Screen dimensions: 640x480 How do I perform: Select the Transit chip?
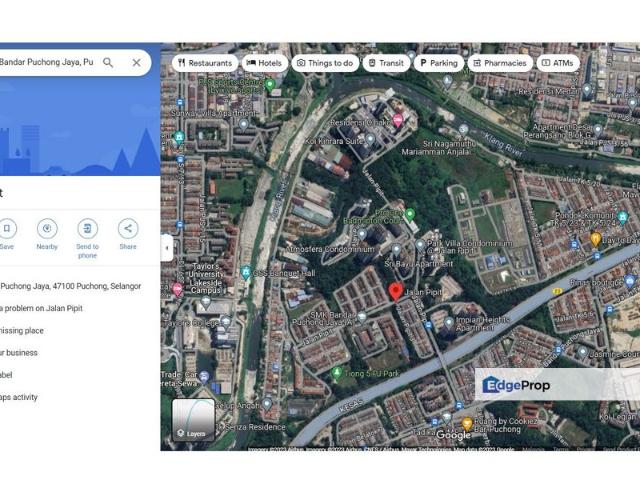click(386, 63)
